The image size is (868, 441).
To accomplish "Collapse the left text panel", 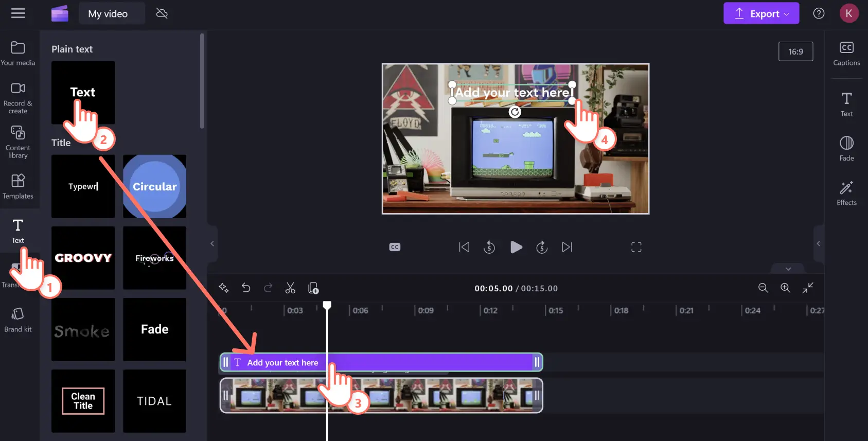I will coord(212,244).
